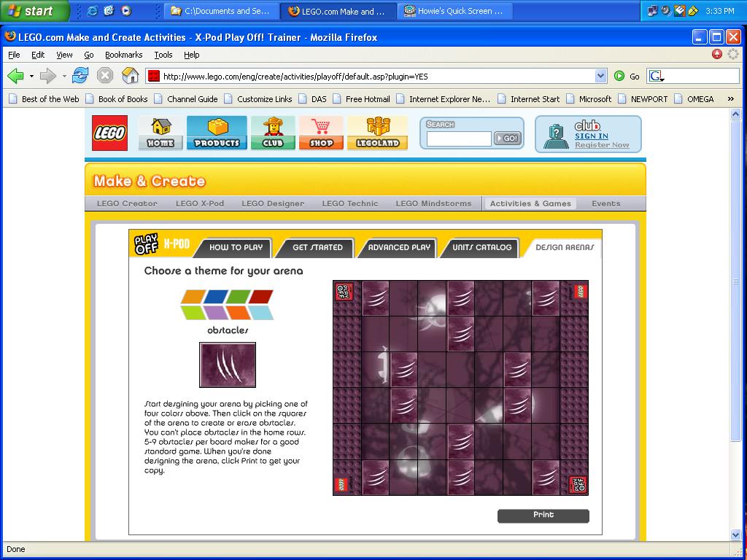Open the LEGO X-Pod section
This screenshot has height=560, width=747.
(200, 203)
